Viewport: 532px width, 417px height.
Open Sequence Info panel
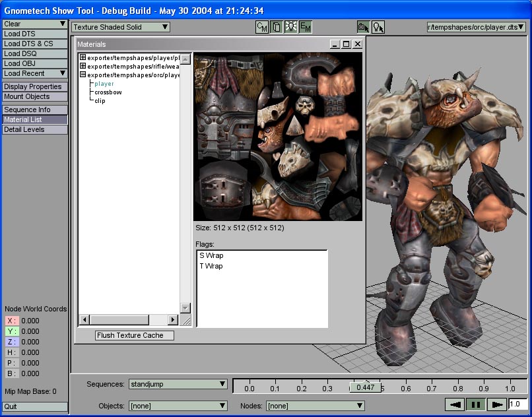(35, 110)
